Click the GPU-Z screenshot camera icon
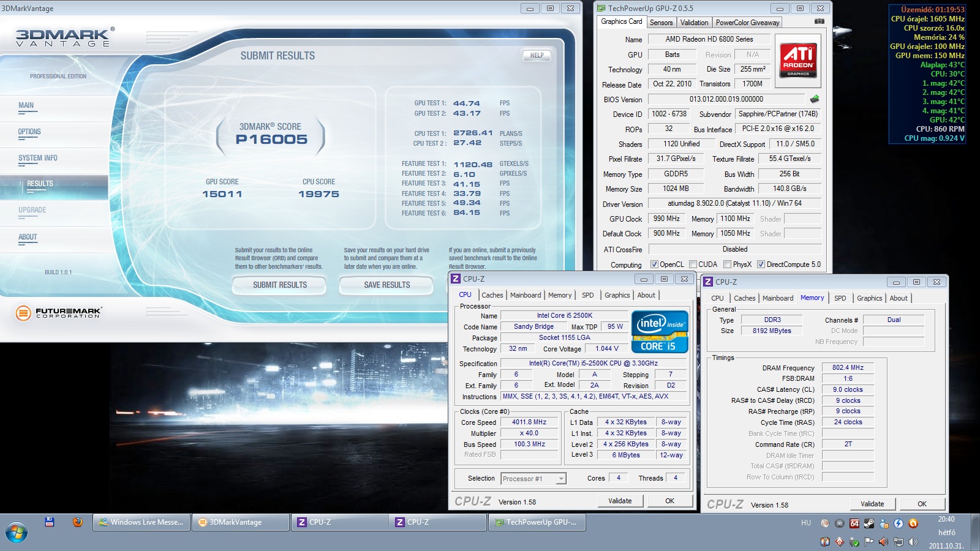The width and height of the screenshot is (980, 551). (819, 21)
